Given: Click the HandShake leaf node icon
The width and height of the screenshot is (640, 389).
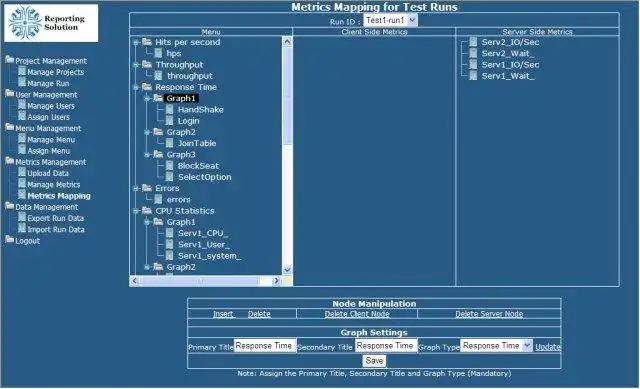Looking at the screenshot, I should point(170,109).
